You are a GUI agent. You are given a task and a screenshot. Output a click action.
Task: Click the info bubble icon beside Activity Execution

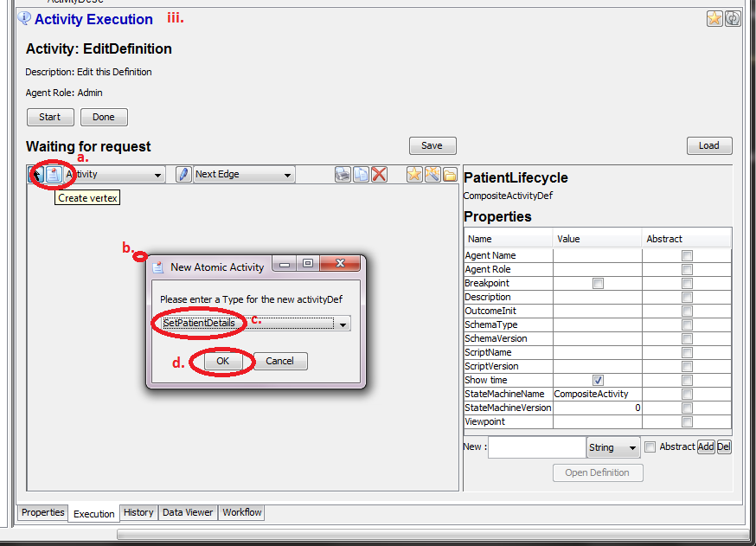pos(24,18)
